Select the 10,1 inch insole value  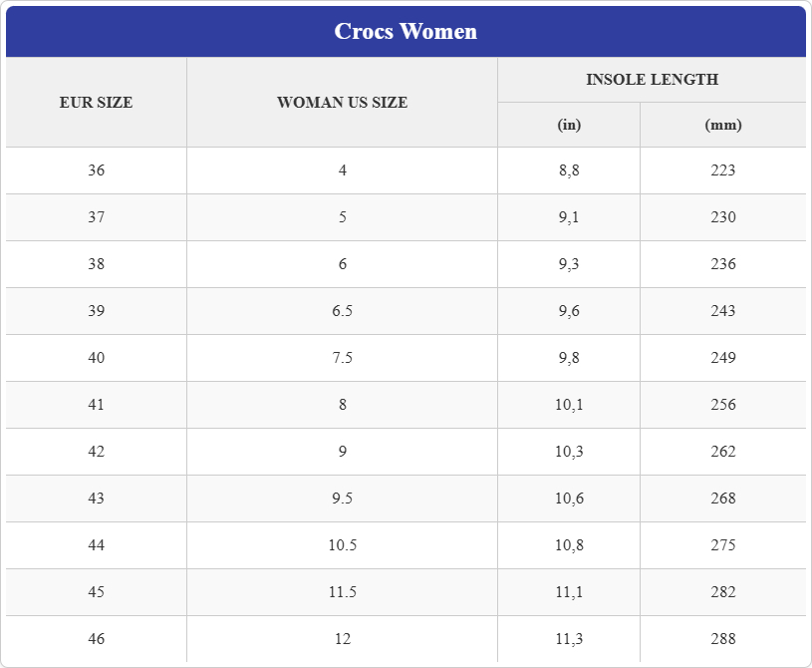pos(569,405)
